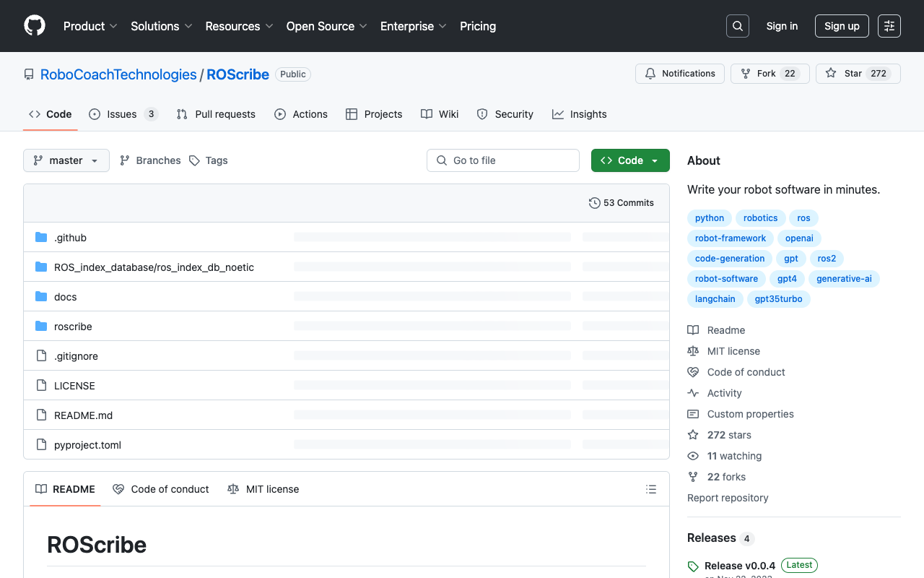Click Sign in link

[x=782, y=26]
